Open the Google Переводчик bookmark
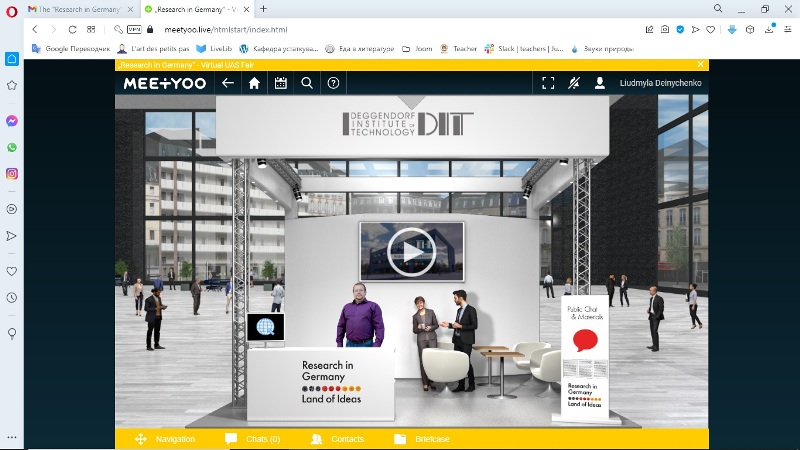This screenshot has width=800, height=450. [x=71, y=49]
